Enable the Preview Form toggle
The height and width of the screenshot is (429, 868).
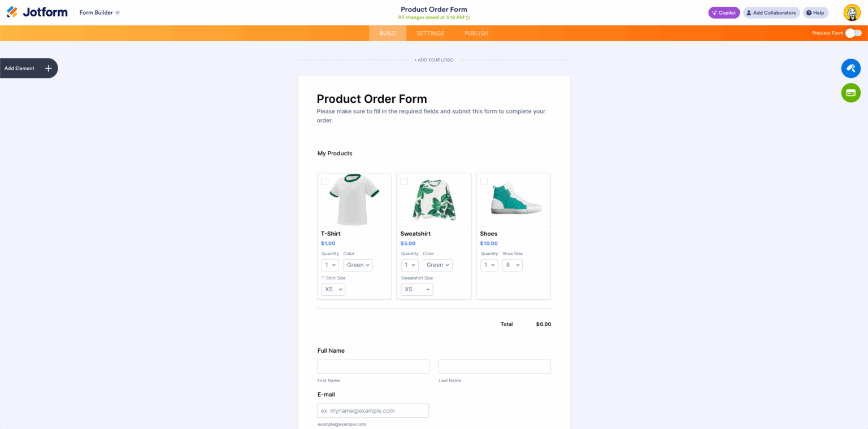[x=854, y=33]
